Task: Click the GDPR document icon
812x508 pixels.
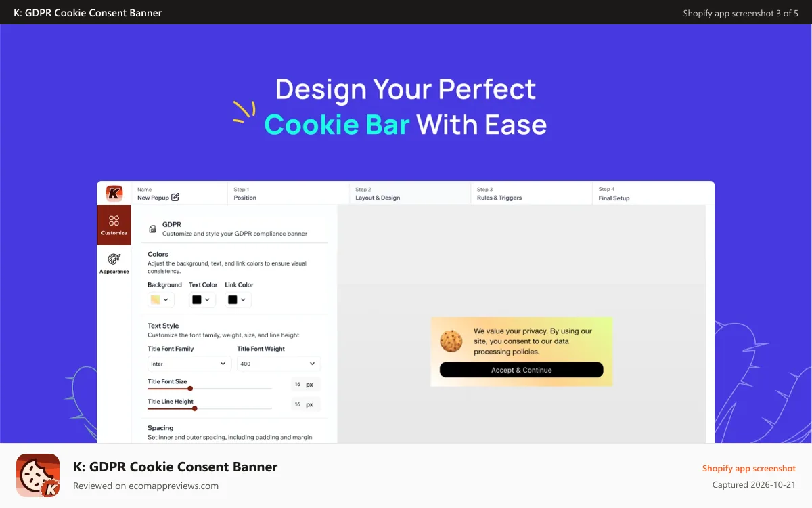Action: click(x=152, y=229)
